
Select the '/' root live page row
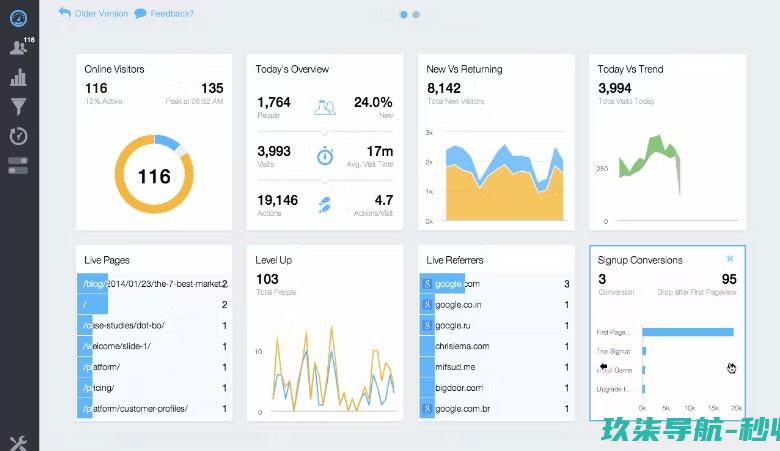(153, 304)
